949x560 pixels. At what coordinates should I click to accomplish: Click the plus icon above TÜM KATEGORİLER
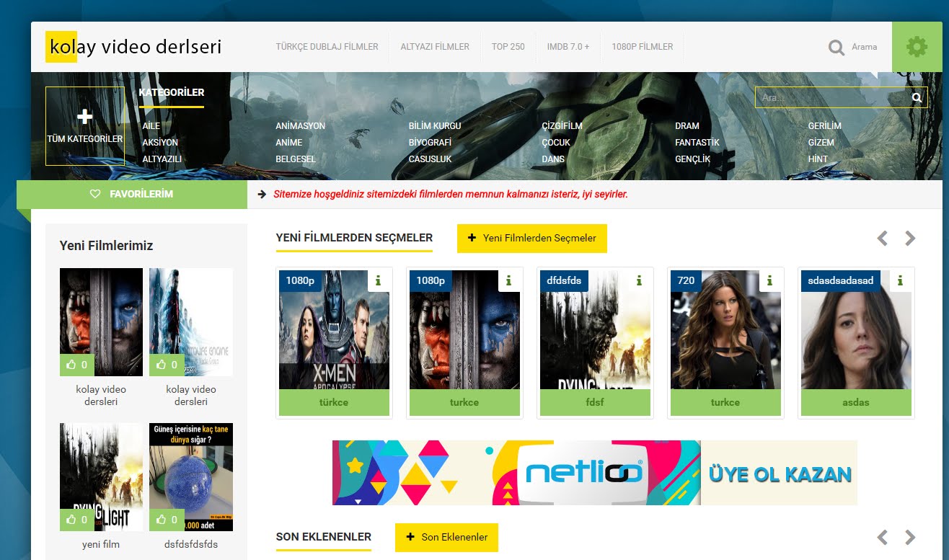point(84,117)
